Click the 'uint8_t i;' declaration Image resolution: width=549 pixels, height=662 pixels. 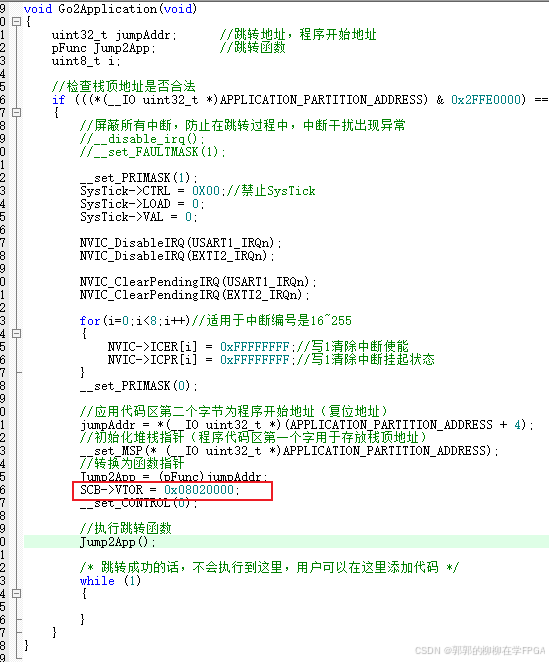pyautogui.click(x=86, y=61)
